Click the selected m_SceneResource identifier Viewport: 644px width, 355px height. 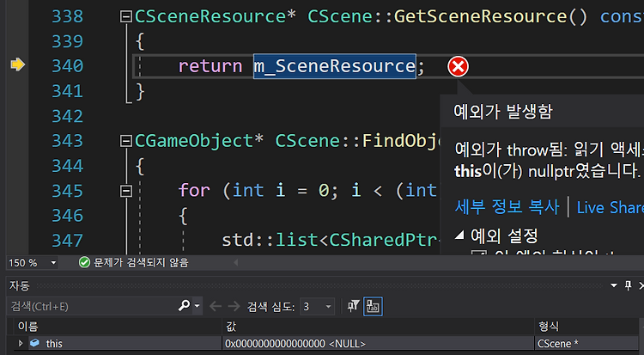click(334, 66)
